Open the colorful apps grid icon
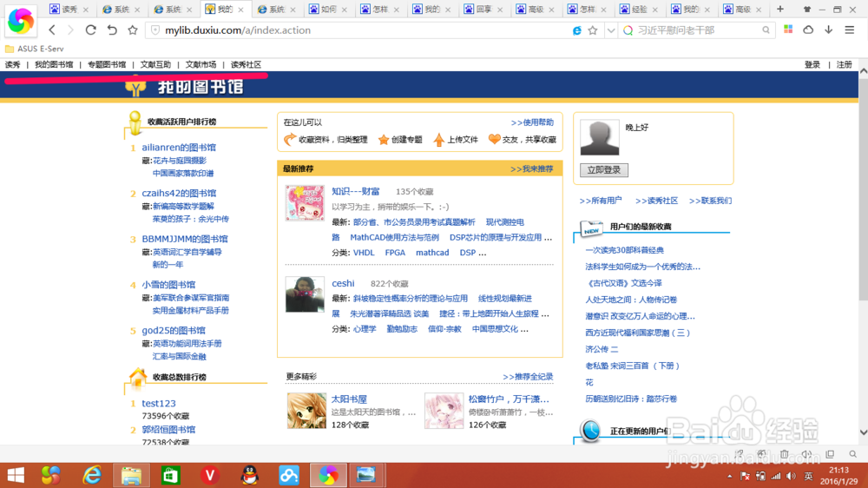Viewport: 868px width, 488px height. click(788, 30)
